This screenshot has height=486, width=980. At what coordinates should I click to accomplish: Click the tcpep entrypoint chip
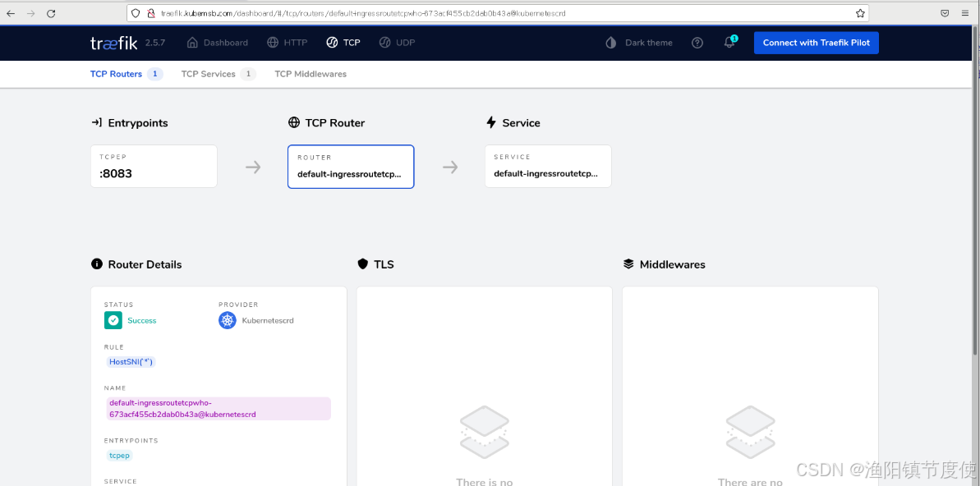point(119,456)
